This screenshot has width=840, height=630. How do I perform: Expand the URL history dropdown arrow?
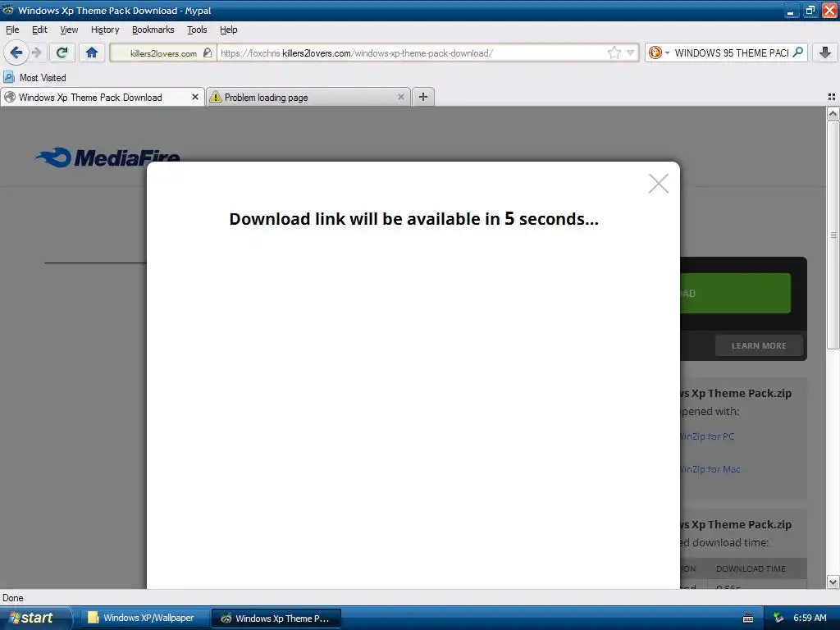(x=631, y=52)
